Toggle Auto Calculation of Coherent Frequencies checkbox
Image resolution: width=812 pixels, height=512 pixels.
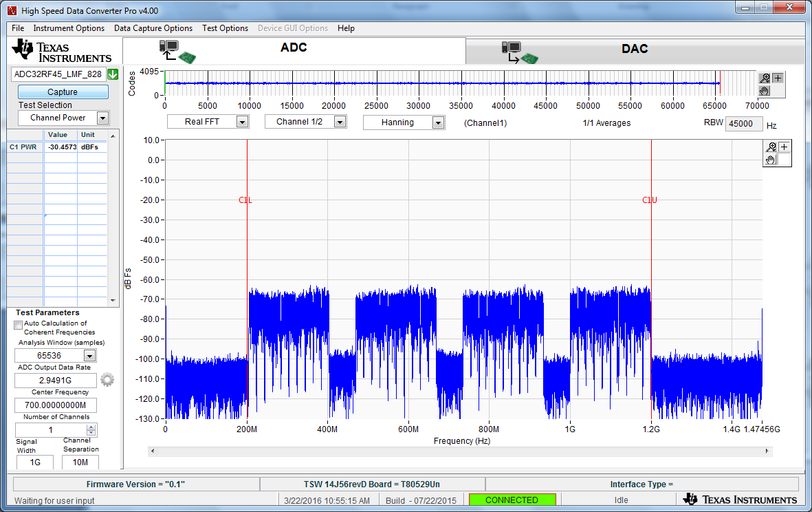18,325
